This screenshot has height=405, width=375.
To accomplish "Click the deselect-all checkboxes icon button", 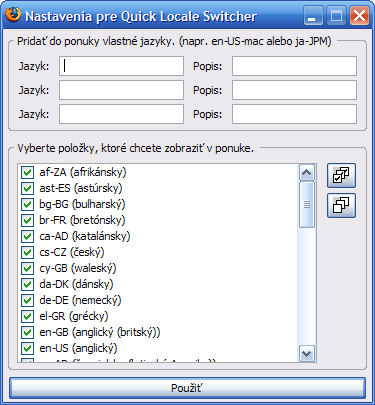I will click(x=341, y=205).
